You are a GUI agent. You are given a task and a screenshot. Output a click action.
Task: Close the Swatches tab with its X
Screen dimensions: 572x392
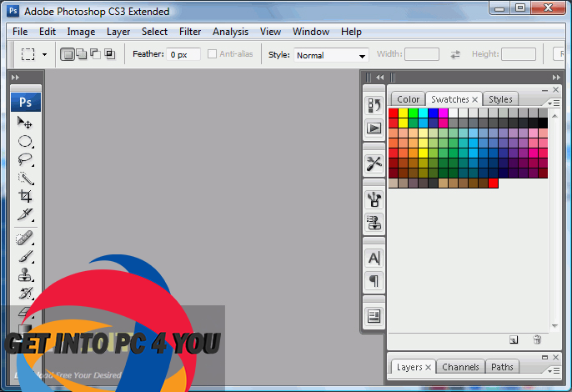(x=474, y=99)
